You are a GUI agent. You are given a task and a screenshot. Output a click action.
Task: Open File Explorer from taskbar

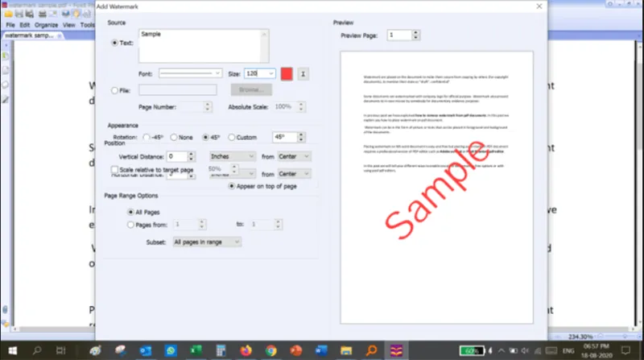tap(346, 350)
